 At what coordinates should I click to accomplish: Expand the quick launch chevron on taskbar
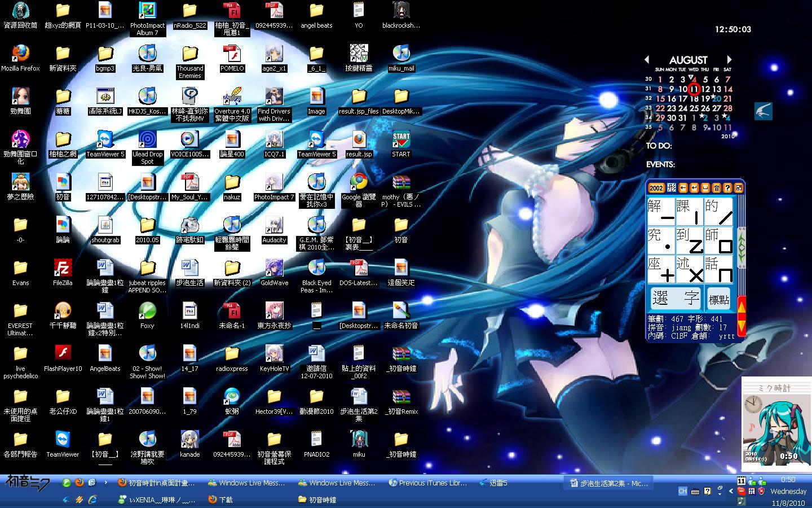(x=106, y=483)
